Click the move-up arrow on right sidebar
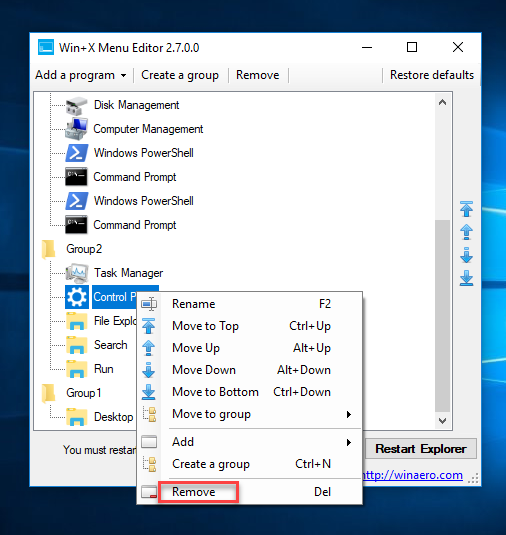Viewport: 506px width, 535px height. (x=466, y=232)
